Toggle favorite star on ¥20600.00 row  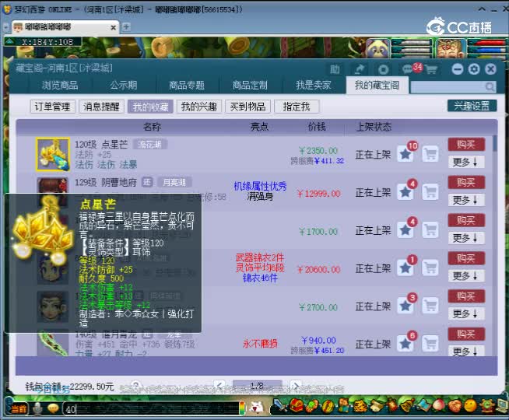click(x=405, y=268)
